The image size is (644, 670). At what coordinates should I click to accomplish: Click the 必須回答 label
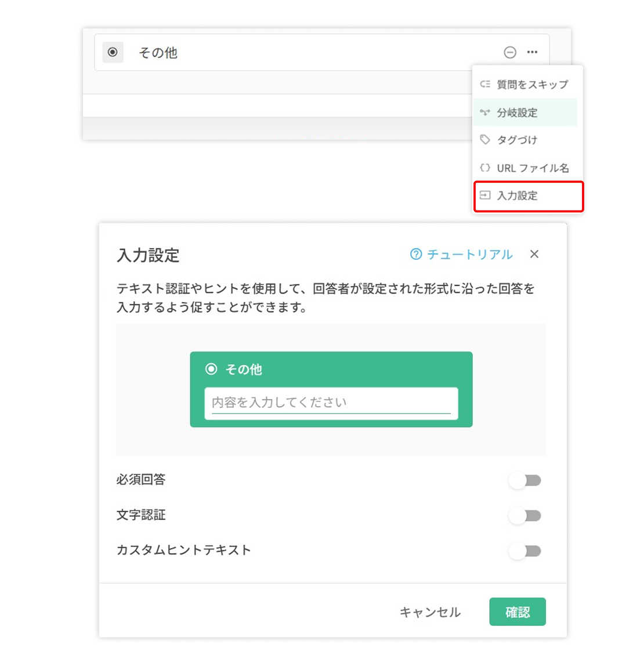click(x=141, y=479)
